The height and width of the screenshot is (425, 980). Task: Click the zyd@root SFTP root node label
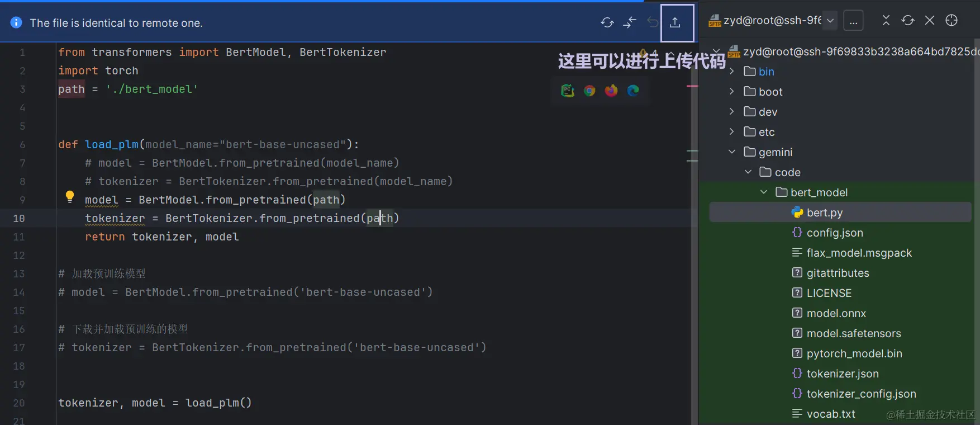point(861,51)
